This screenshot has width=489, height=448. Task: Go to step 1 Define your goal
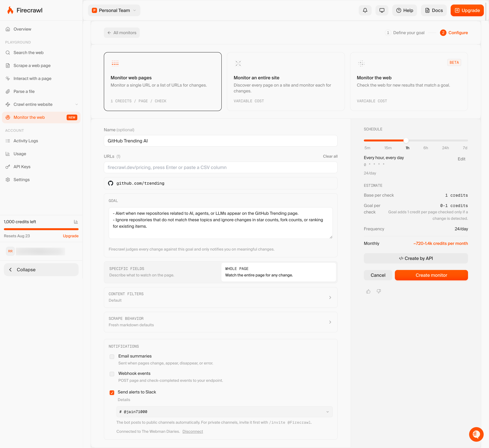click(405, 33)
